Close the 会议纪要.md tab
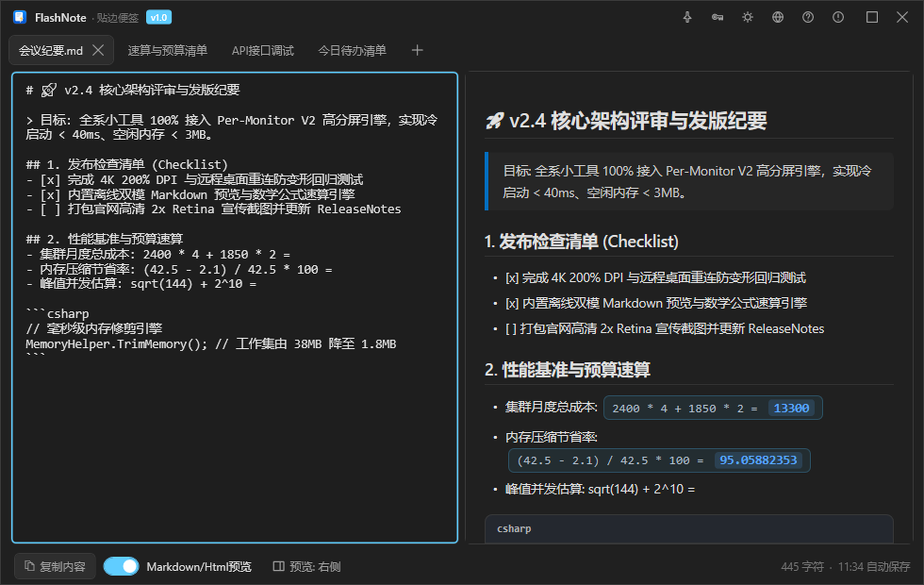Image resolution: width=924 pixels, height=585 pixels. click(98, 50)
